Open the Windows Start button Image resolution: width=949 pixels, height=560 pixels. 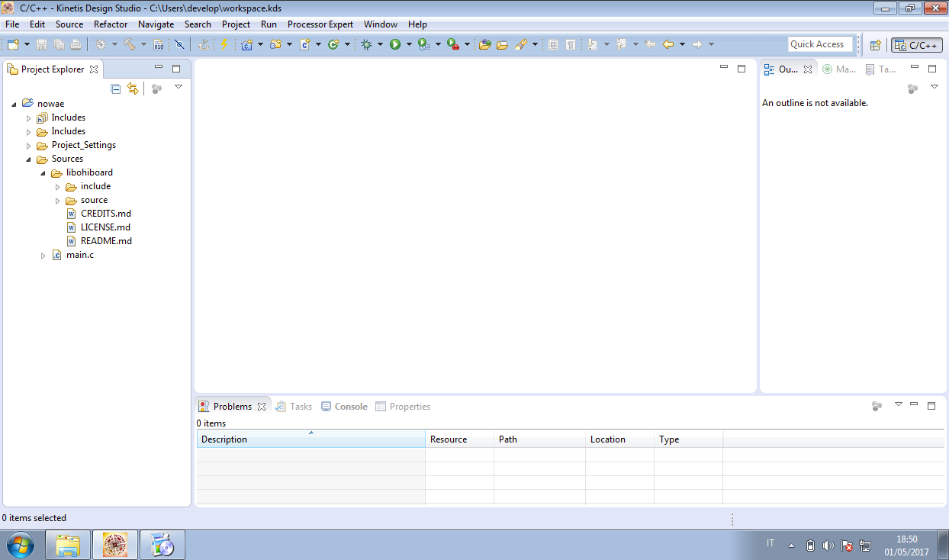(x=21, y=545)
